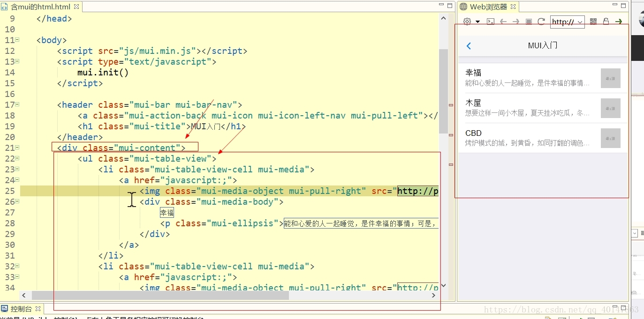Collapse the li element on line 23
Screen dimensions: 644x319
(x=17, y=169)
